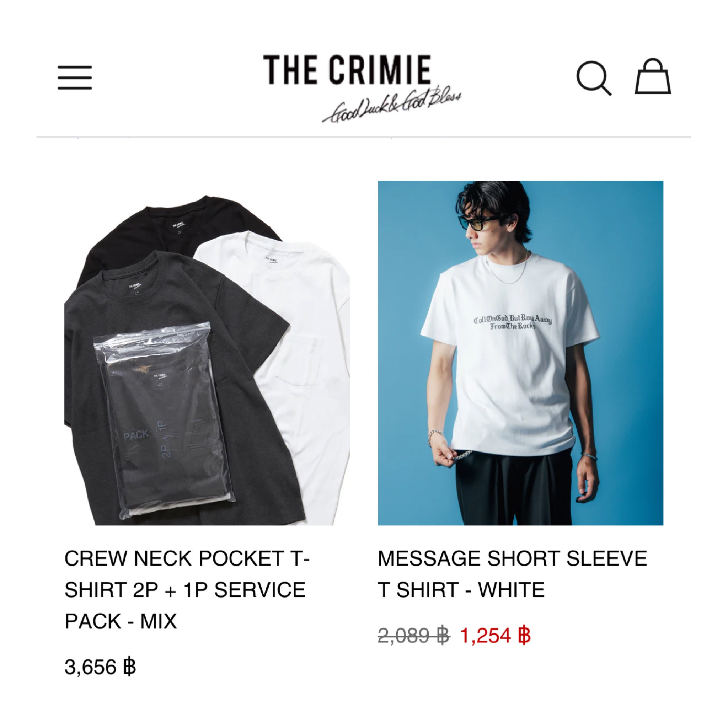Screen dimensions: 728x728
Task: Open CREW NECK POCKET T-SHIRT 2P + 1P title
Action: coord(187,589)
